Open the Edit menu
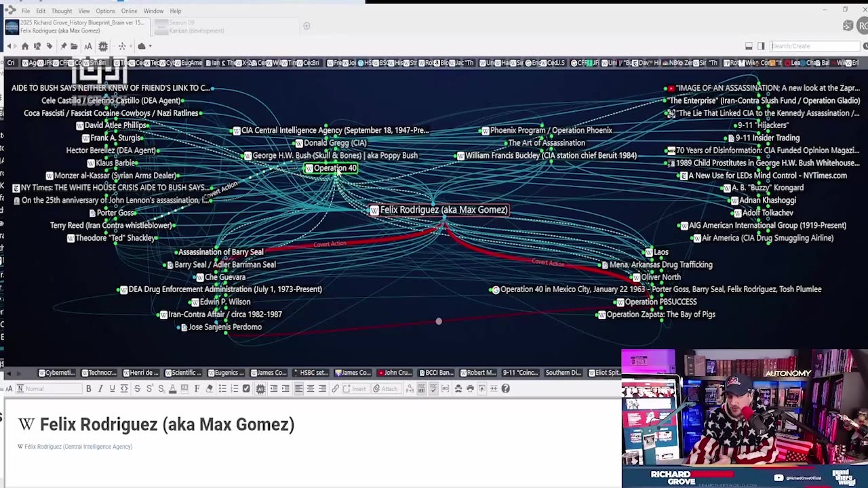Viewport: 868px width, 488px height. (41, 11)
